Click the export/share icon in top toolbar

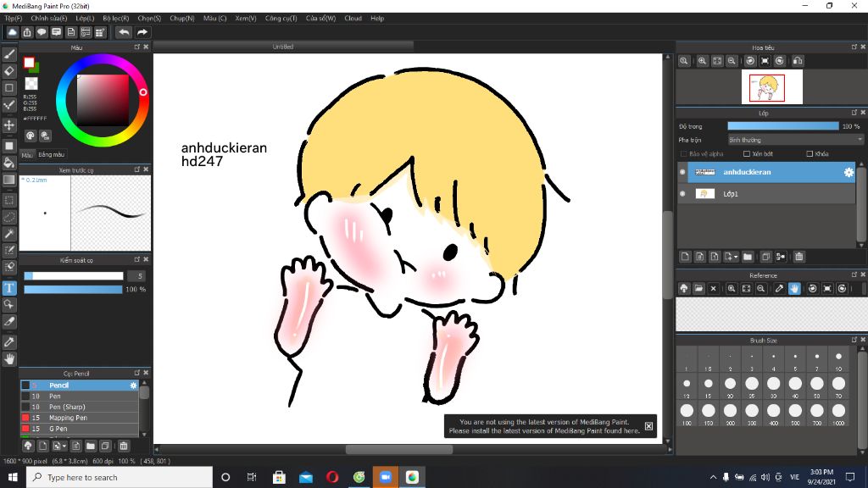tap(27, 33)
